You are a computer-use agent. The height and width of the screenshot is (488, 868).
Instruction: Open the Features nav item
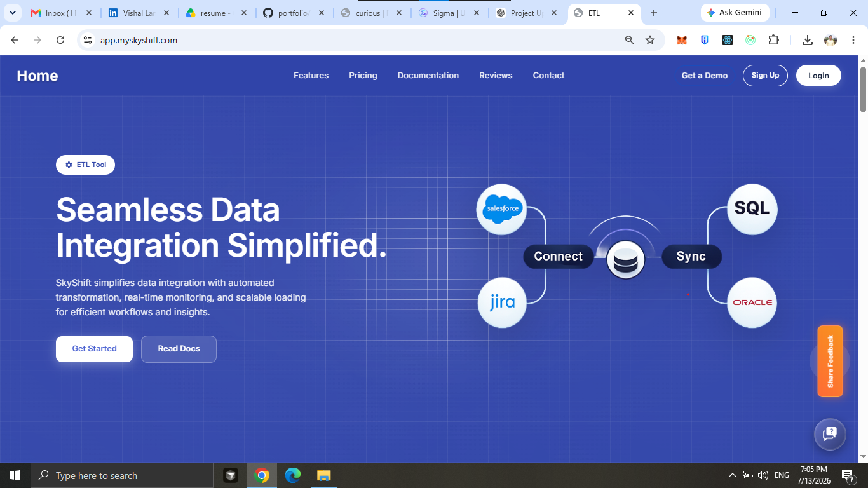pos(311,75)
